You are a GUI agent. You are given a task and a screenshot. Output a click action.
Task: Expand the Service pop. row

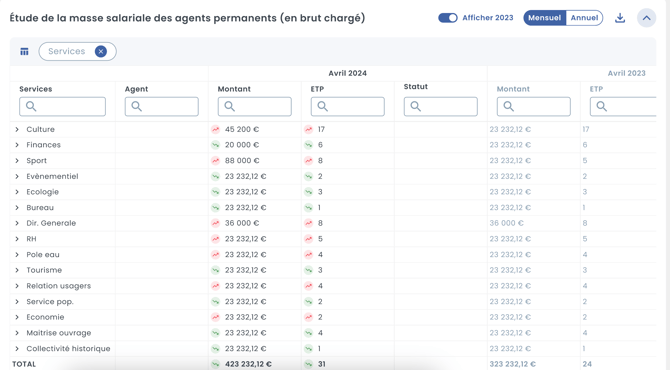pyautogui.click(x=17, y=302)
